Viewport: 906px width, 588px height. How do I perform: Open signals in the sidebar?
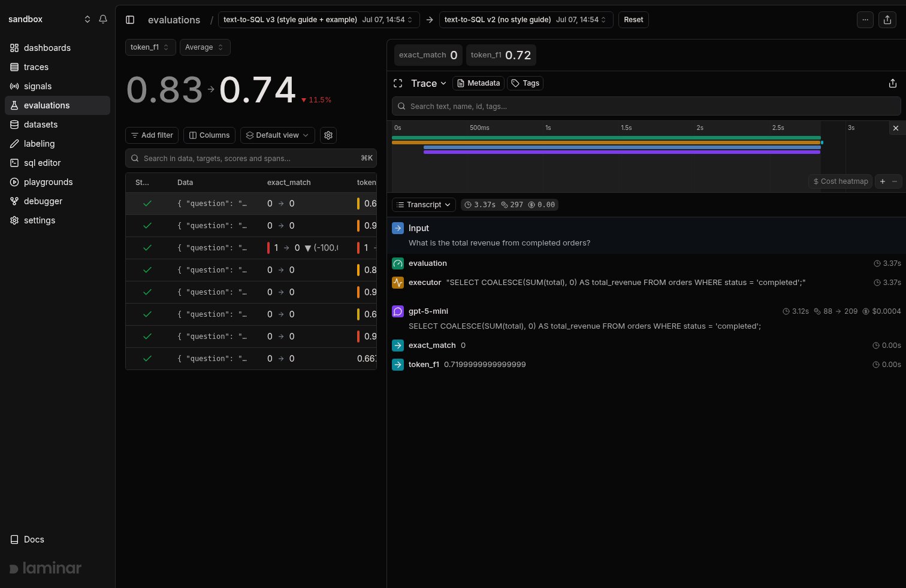(58, 86)
